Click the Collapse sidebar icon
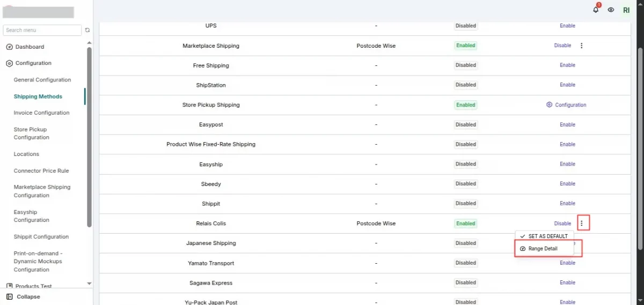The width and height of the screenshot is (644, 305). pyautogui.click(x=10, y=296)
